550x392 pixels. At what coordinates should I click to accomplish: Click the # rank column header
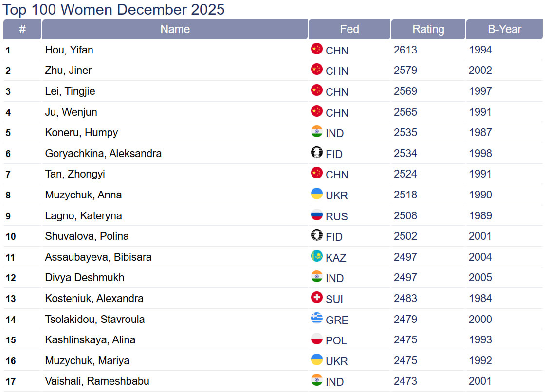(x=22, y=29)
